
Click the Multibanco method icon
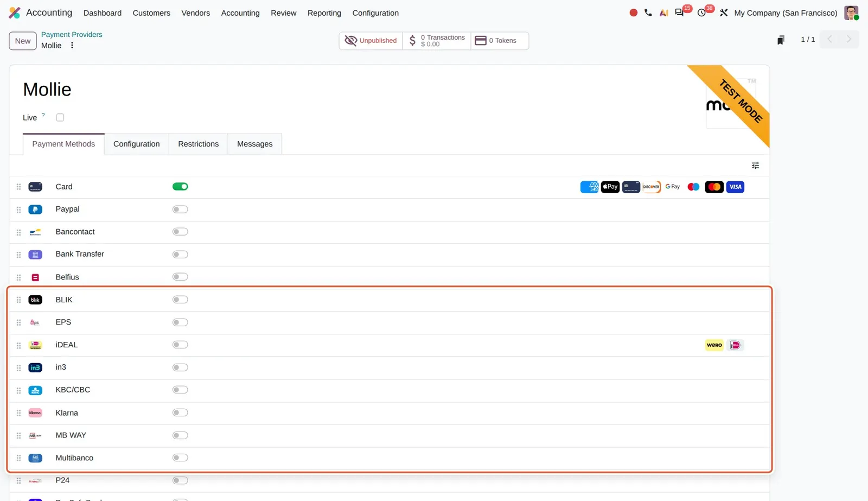(35, 458)
